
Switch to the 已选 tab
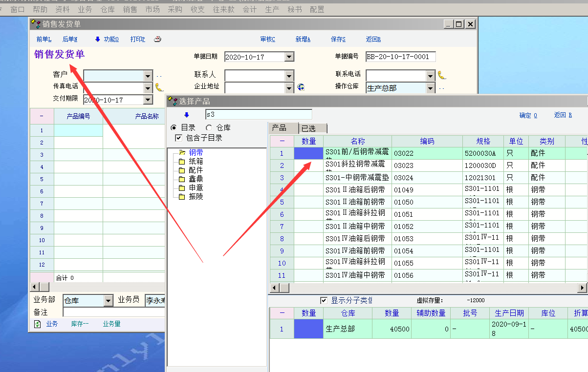click(312, 128)
